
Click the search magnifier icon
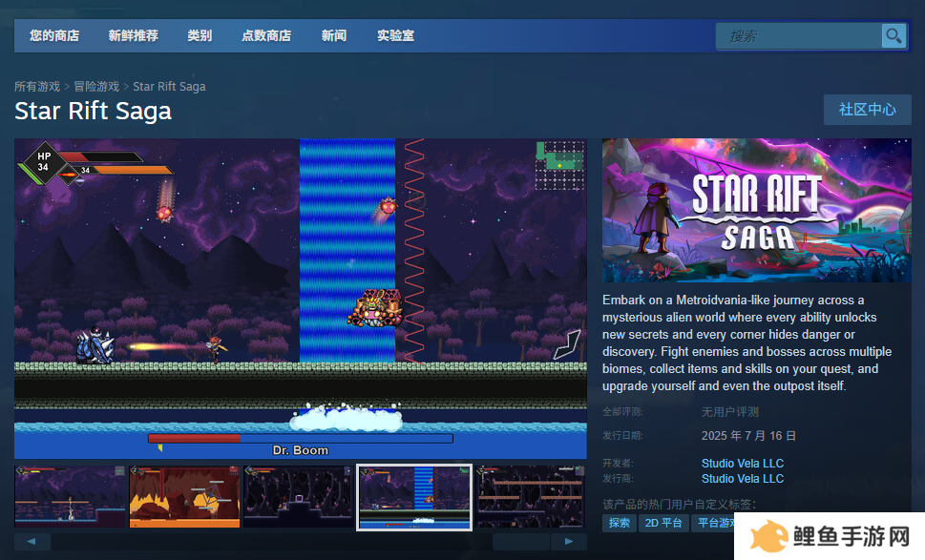click(x=893, y=36)
